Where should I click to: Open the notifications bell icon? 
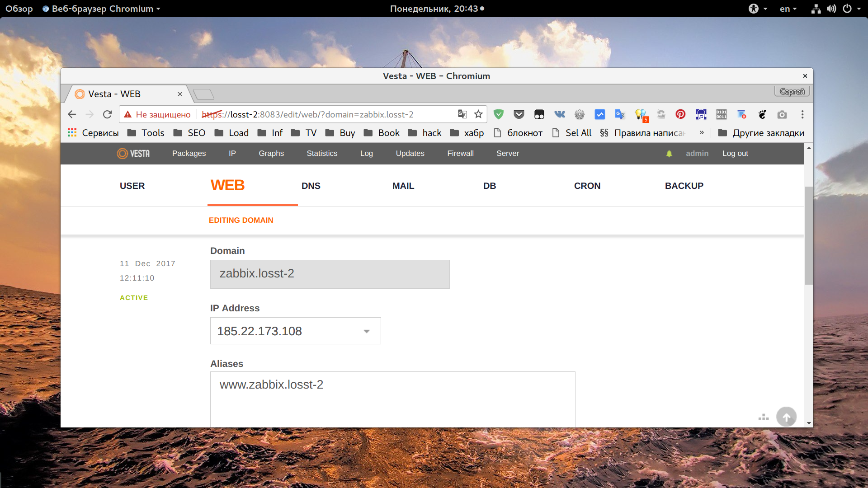coord(669,154)
